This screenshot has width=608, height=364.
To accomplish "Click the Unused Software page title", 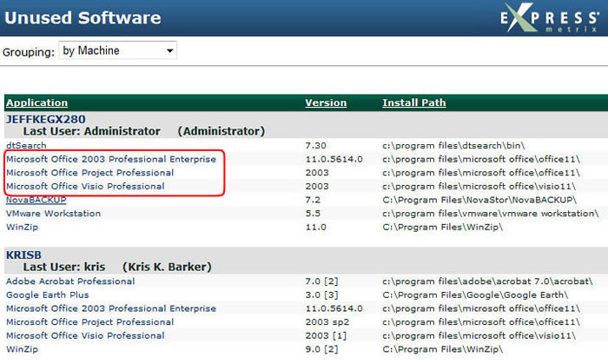I will [83, 18].
